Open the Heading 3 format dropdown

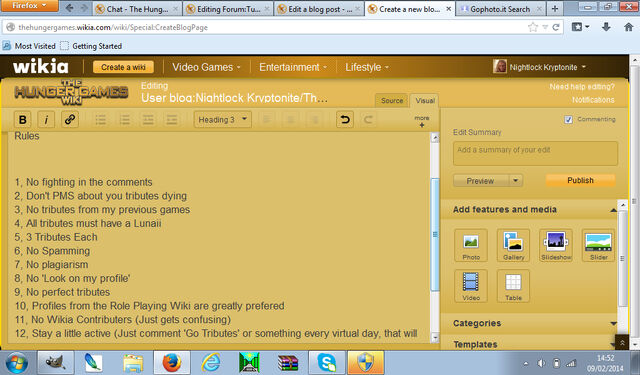pos(222,120)
